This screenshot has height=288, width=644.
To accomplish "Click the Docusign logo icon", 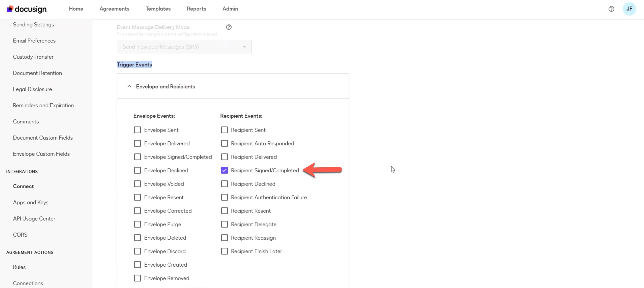I will coord(10,9).
